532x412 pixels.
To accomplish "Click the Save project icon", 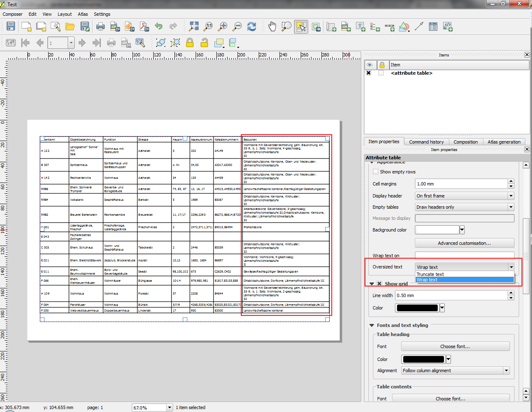I will click(x=11, y=27).
